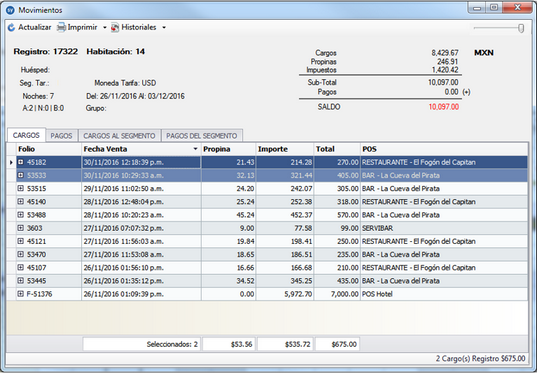537x374 pixels.
Task: Sort by the Total column header
Action: tap(337, 149)
